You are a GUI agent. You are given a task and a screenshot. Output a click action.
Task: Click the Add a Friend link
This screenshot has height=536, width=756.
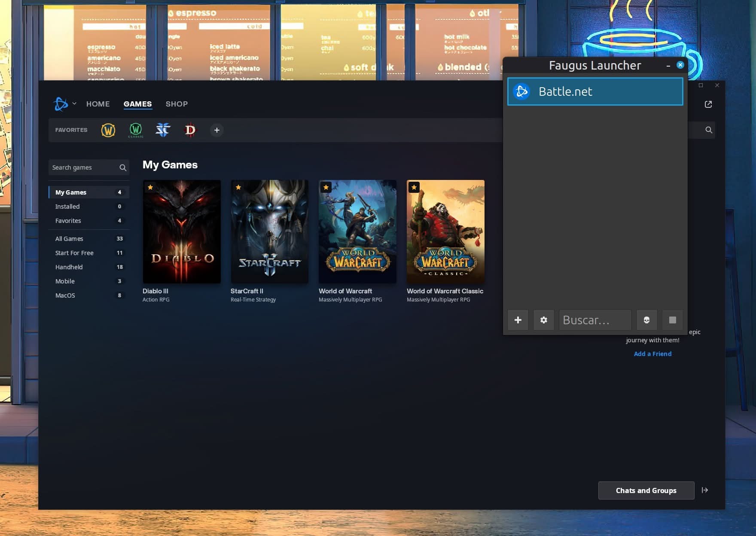[652, 353]
